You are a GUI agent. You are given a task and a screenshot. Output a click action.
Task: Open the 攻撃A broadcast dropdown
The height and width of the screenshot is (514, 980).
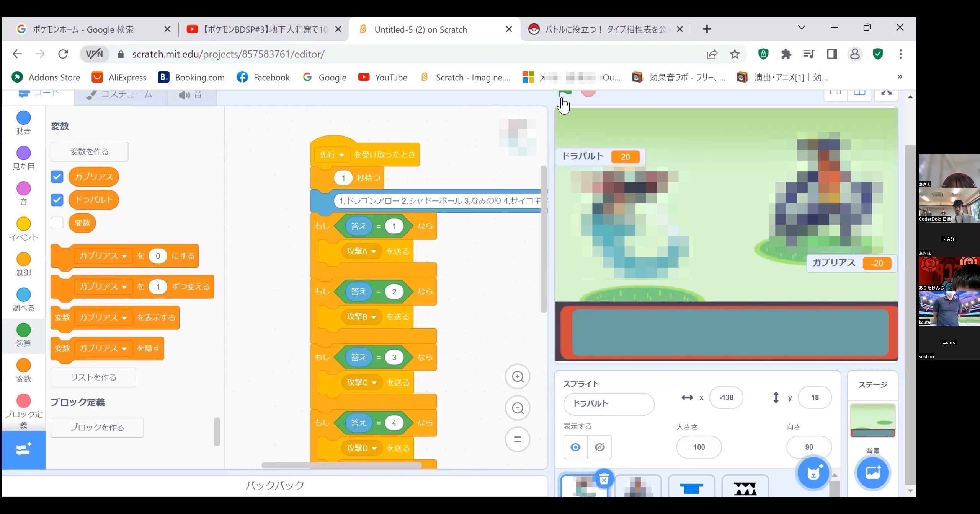362,251
